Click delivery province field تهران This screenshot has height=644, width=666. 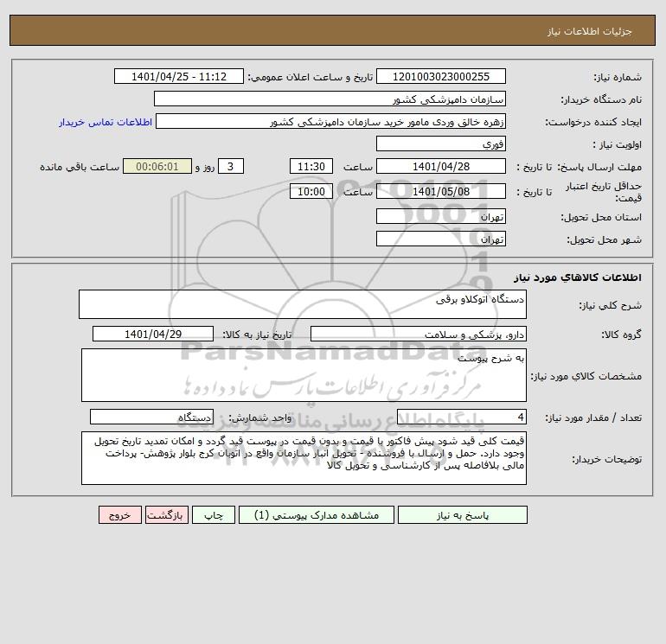pyautogui.click(x=441, y=216)
